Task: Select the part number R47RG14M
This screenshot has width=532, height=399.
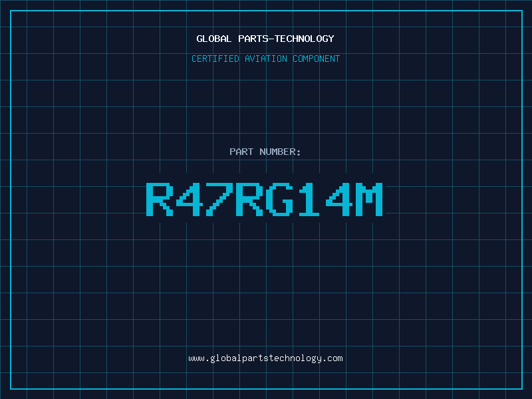Action: pos(265,199)
